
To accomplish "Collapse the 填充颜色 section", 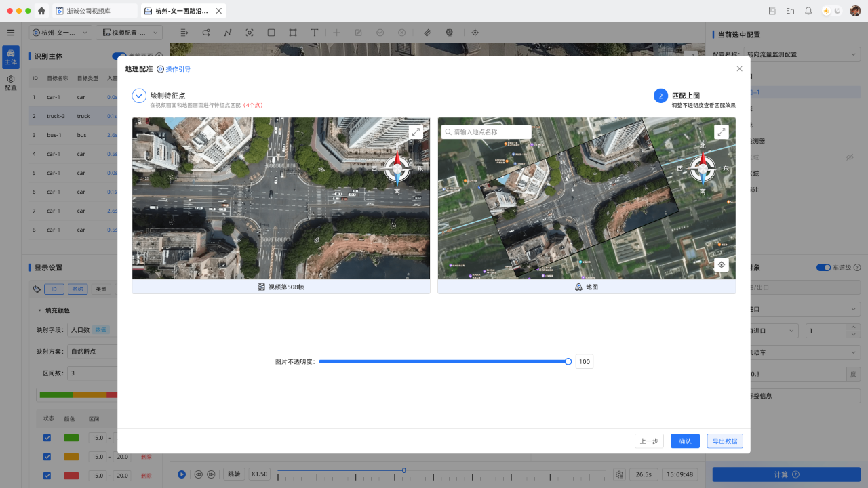I will [39, 310].
